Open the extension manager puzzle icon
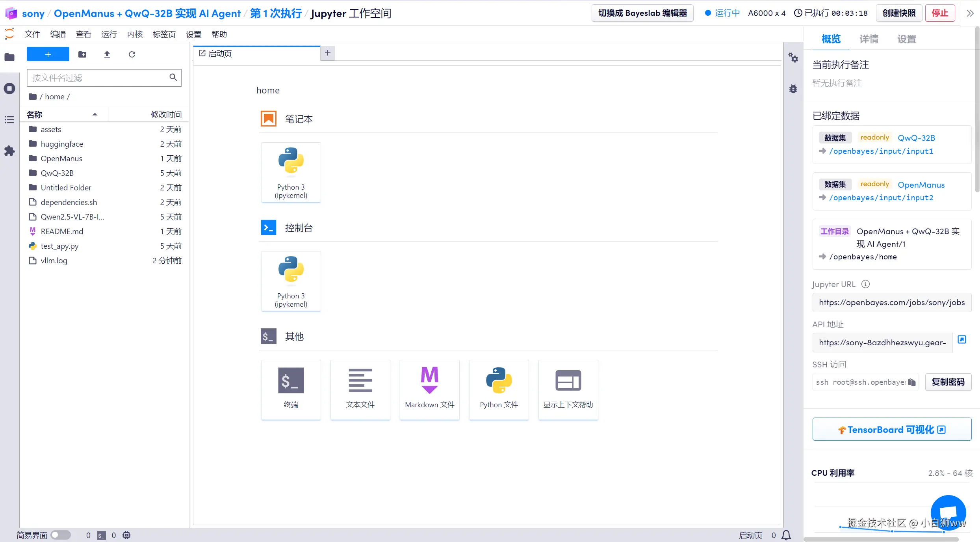The image size is (980, 542). coord(9,151)
